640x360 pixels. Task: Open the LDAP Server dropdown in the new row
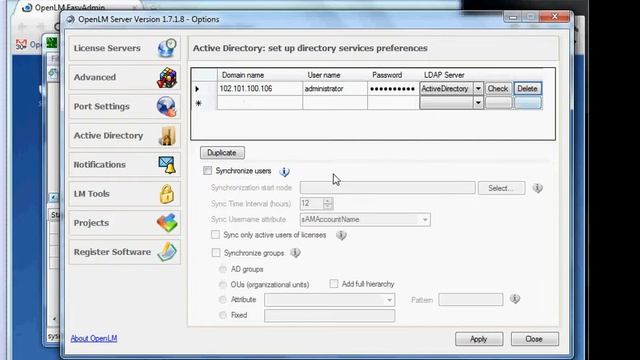478,103
